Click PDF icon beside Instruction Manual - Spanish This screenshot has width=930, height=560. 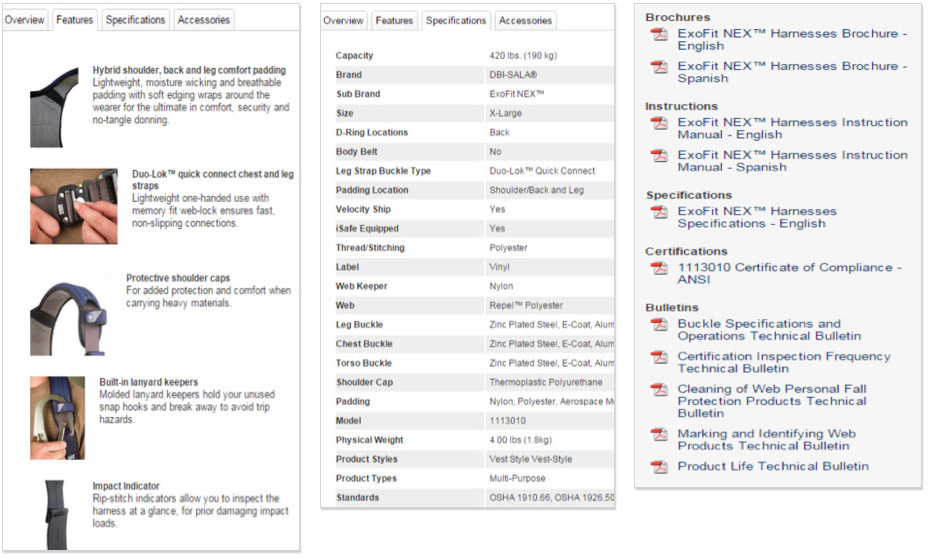point(659,156)
